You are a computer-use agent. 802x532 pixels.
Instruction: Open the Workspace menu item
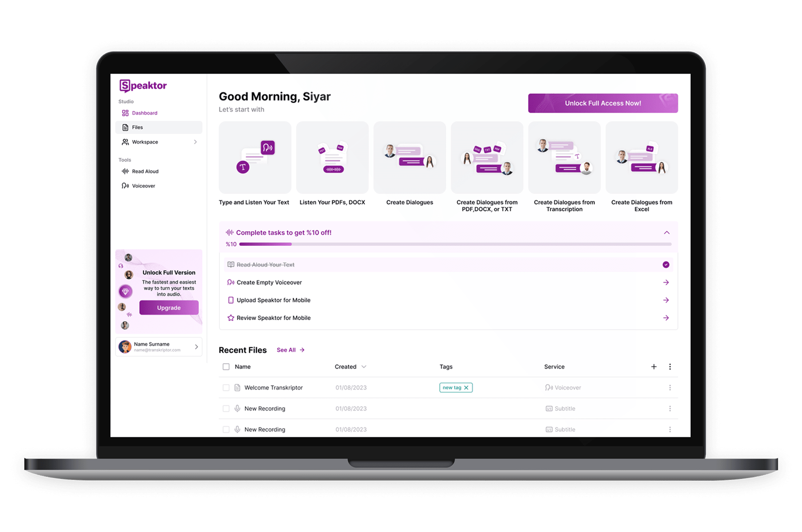click(x=158, y=142)
